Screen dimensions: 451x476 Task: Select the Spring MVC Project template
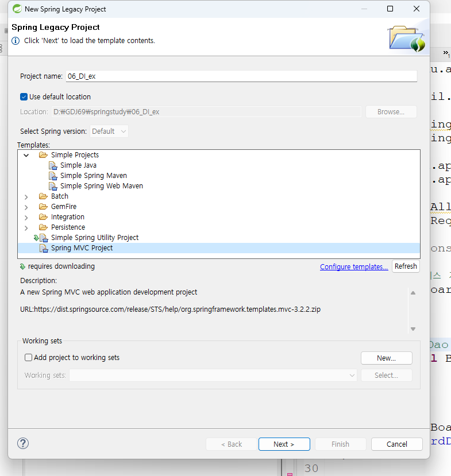tap(82, 247)
